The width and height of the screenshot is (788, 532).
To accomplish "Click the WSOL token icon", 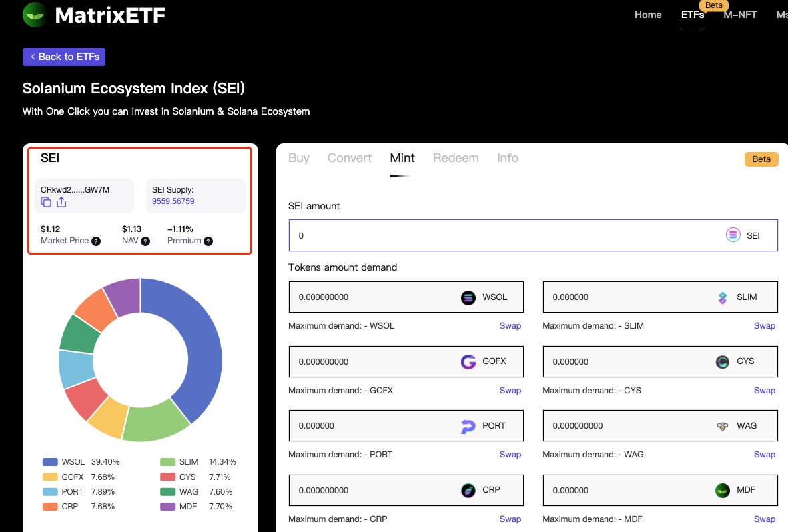I will pos(468,297).
